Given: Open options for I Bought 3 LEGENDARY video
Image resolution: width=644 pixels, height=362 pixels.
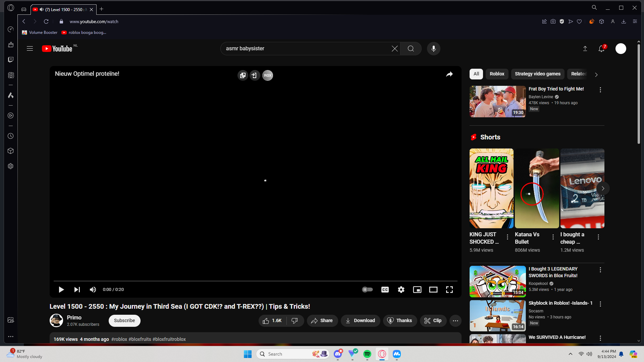Looking at the screenshot, I should pyautogui.click(x=600, y=270).
